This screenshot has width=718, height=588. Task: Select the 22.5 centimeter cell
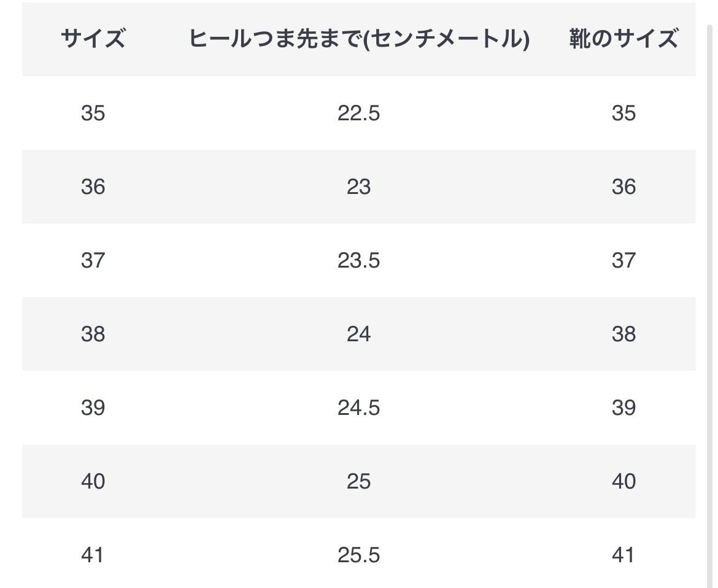(359, 113)
